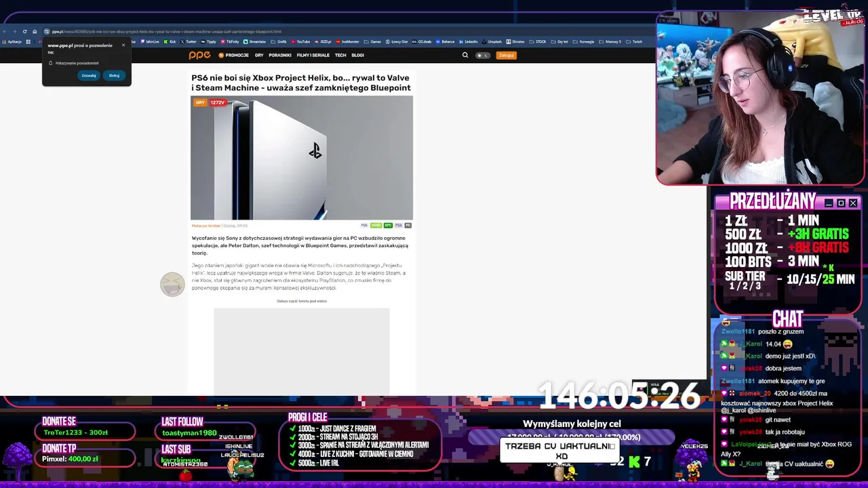Open the BLOGI menu item
The height and width of the screenshot is (488, 868).
pyautogui.click(x=358, y=55)
